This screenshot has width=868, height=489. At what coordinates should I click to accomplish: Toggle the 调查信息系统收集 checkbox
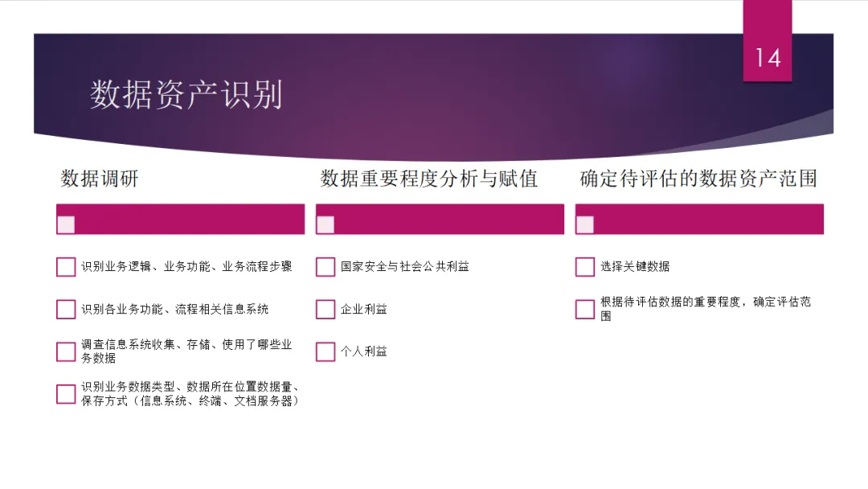(x=66, y=351)
